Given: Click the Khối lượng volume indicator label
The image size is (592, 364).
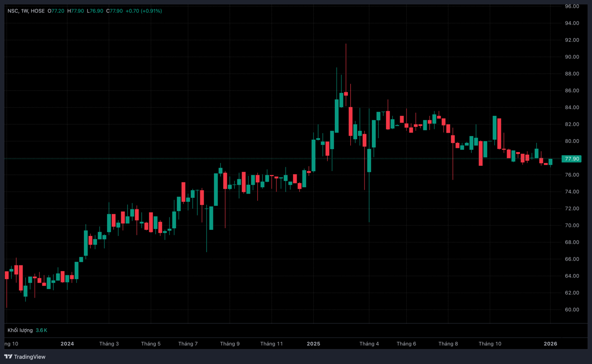Looking at the screenshot, I should tap(20, 330).
